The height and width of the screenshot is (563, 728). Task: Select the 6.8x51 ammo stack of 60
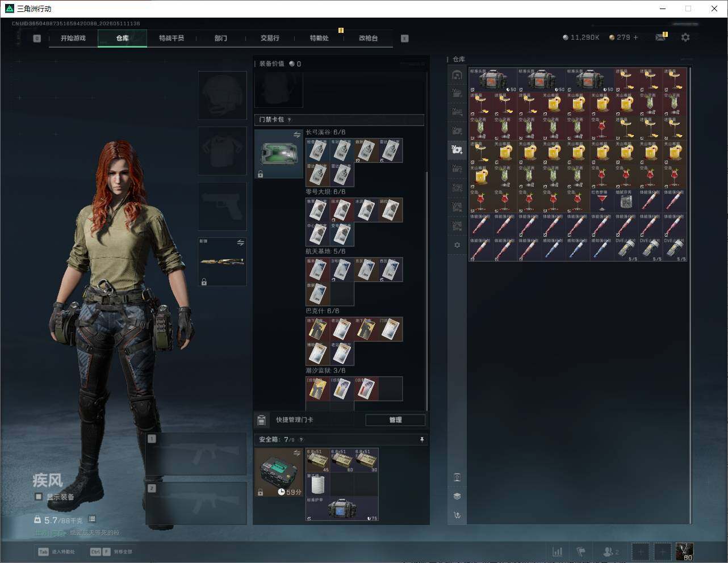click(342, 460)
